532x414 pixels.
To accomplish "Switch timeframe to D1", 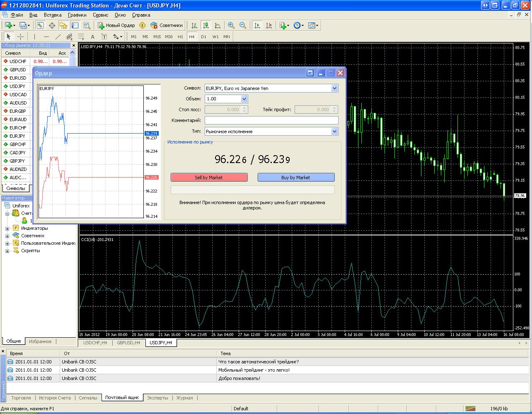I will (x=203, y=37).
